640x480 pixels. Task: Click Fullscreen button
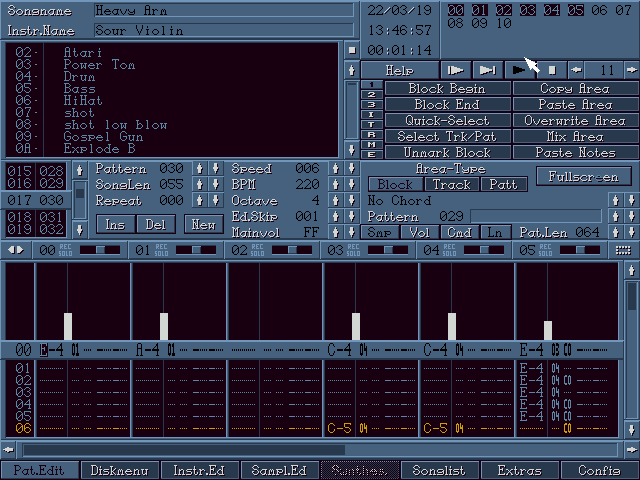point(584,176)
